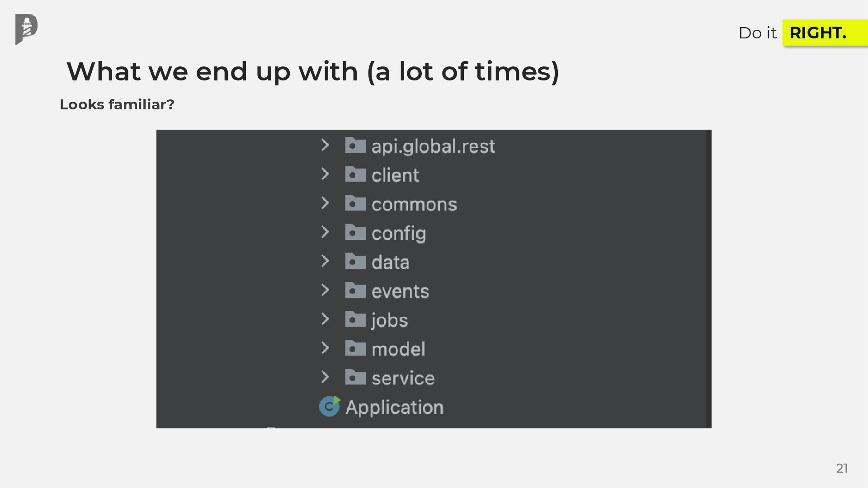The width and height of the screenshot is (868, 488).
Task: Select the model package label
Action: pyautogui.click(x=398, y=349)
